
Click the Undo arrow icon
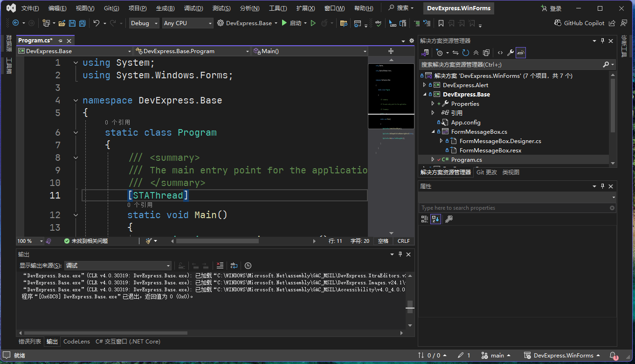pos(97,23)
